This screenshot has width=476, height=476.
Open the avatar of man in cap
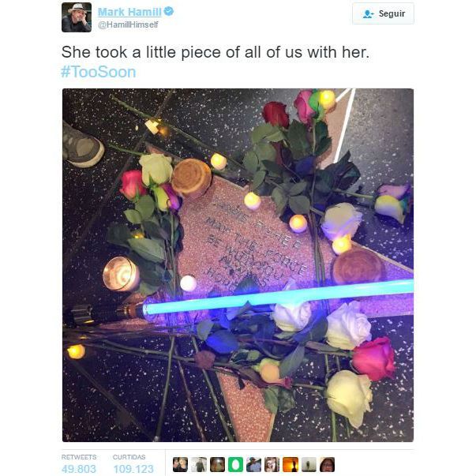pyautogui.click(x=253, y=464)
